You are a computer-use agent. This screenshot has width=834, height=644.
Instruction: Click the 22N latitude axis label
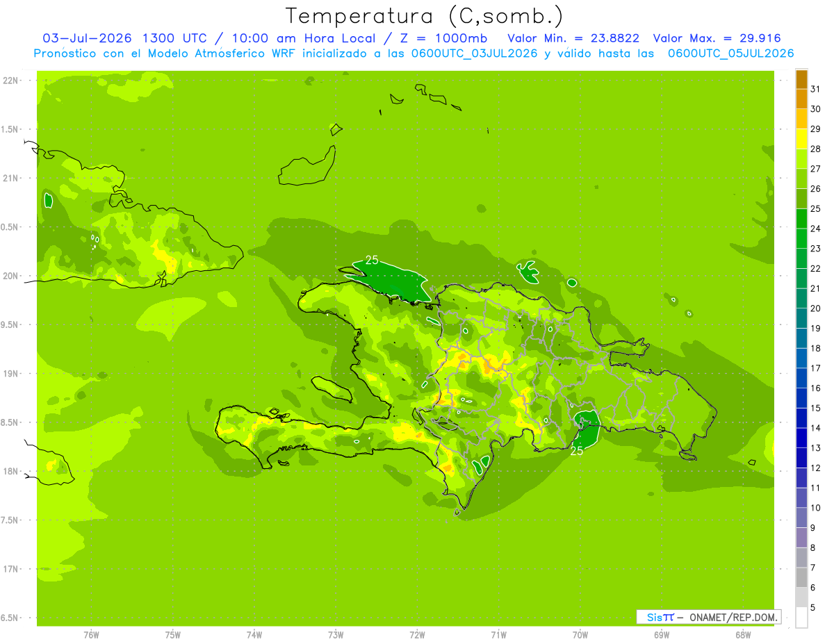pyautogui.click(x=11, y=81)
